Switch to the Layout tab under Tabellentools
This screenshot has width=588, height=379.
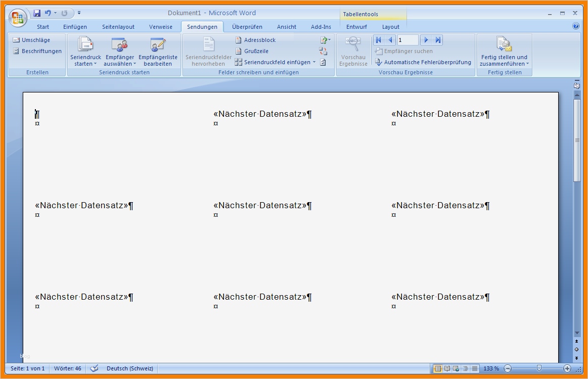pyautogui.click(x=390, y=27)
